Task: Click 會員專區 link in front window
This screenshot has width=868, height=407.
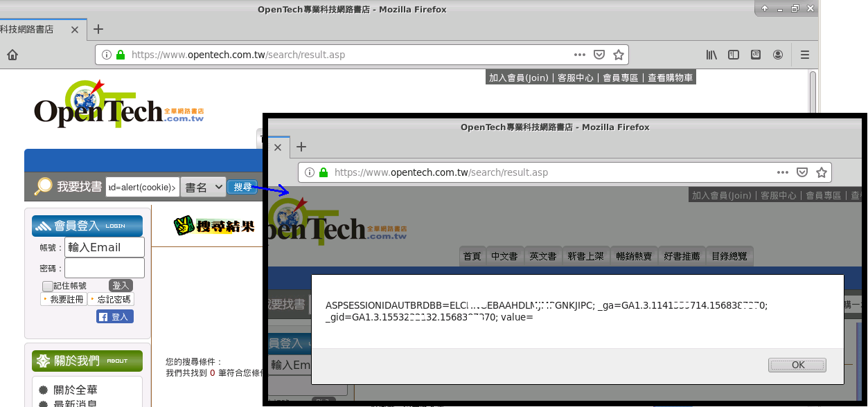Action: [823, 195]
